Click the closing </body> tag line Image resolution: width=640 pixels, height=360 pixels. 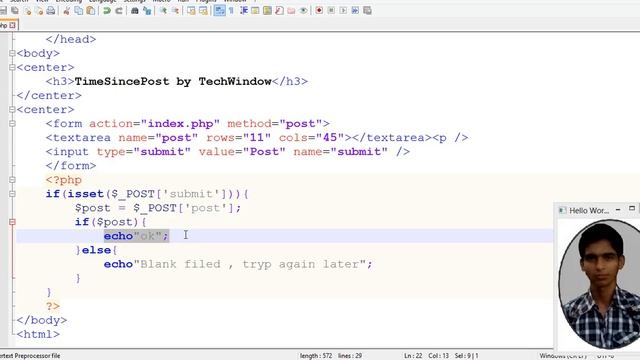point(42,320)
